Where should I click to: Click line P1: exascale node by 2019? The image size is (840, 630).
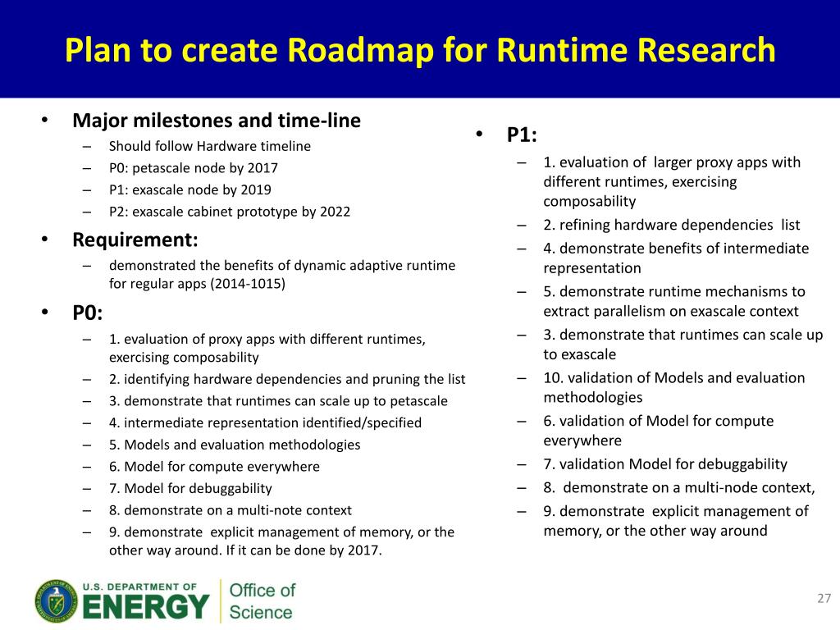190,190
